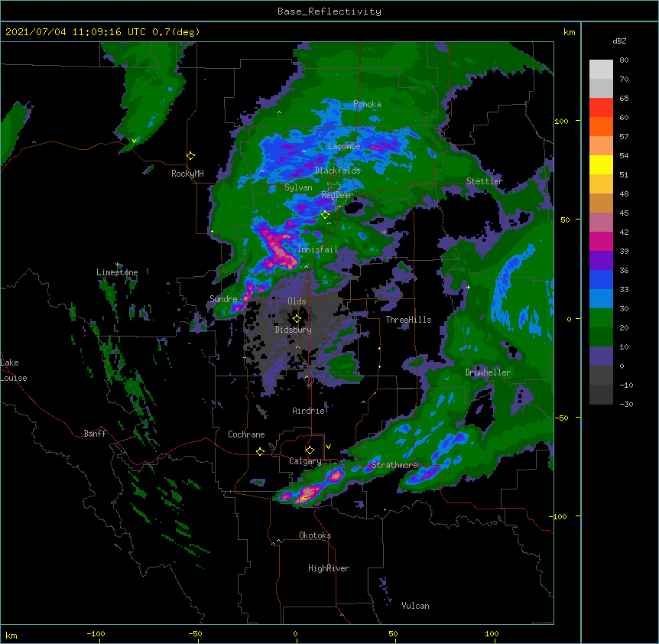
Task: Click the Blackfalds city label
Action: click(337, 171)
